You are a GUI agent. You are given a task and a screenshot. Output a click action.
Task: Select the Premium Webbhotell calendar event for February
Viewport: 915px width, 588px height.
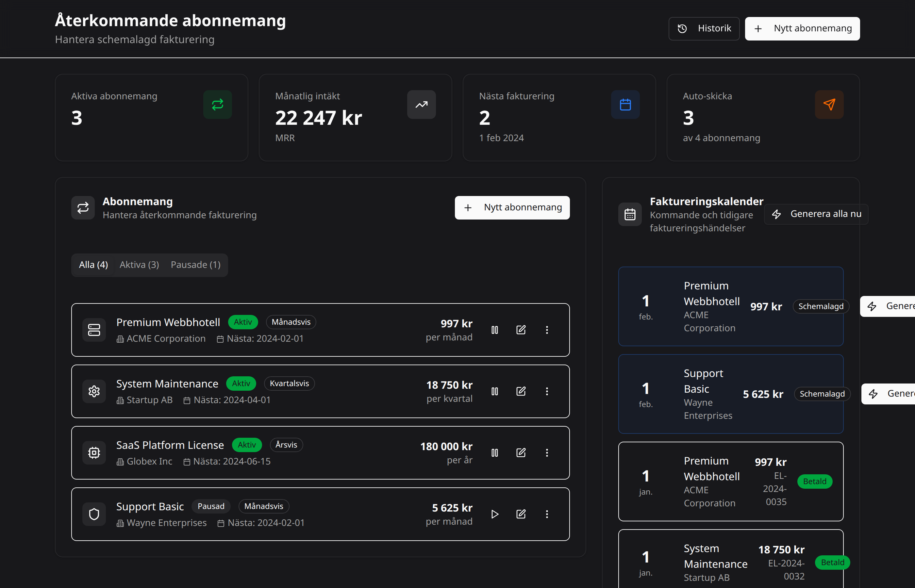731,306
